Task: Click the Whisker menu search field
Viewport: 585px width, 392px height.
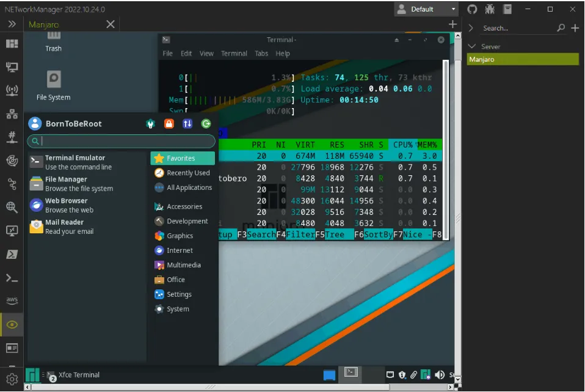Action: point(122,141)
